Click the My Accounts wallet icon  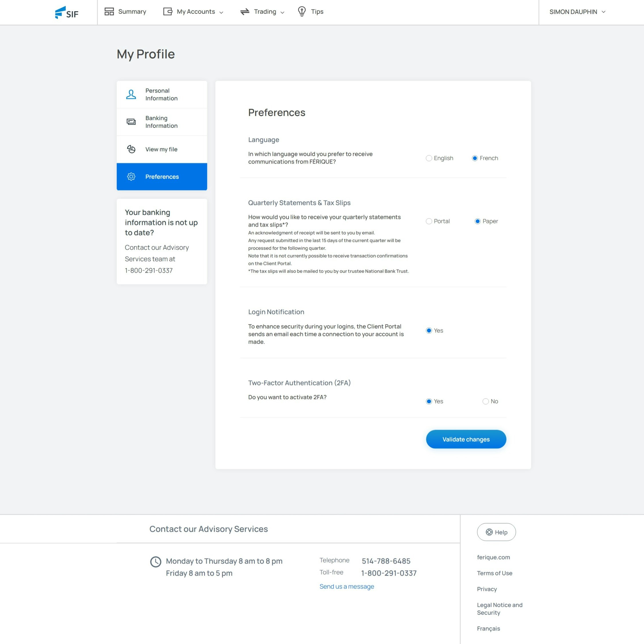coord(168,12)
